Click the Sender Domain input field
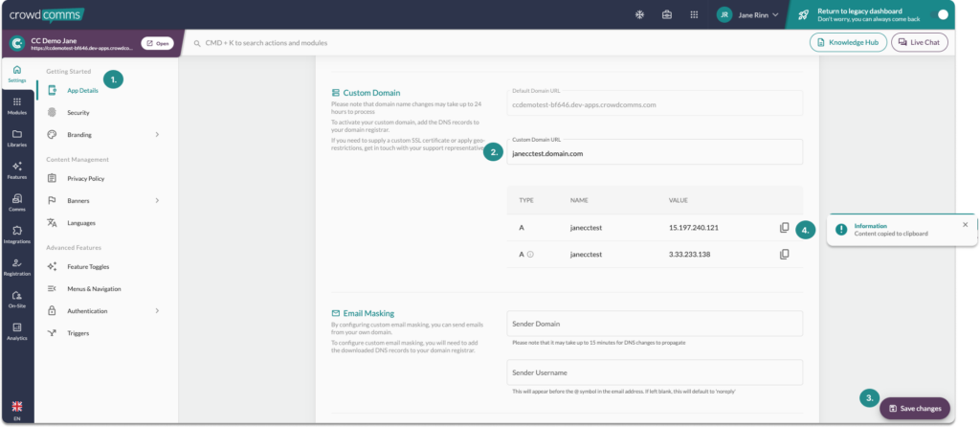This screenshot has height=427, width=980. tap(655, 324)
